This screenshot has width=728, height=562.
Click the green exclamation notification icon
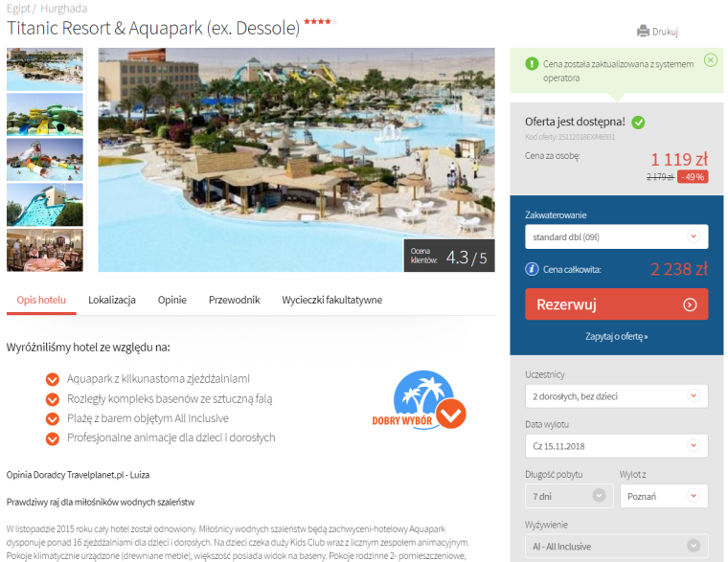(x=532, y=63)
